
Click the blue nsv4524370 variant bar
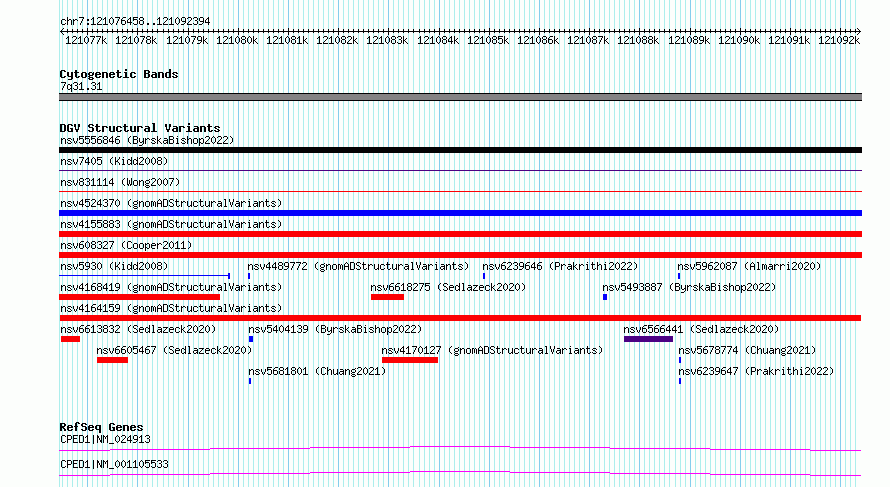tap(460, 213)
